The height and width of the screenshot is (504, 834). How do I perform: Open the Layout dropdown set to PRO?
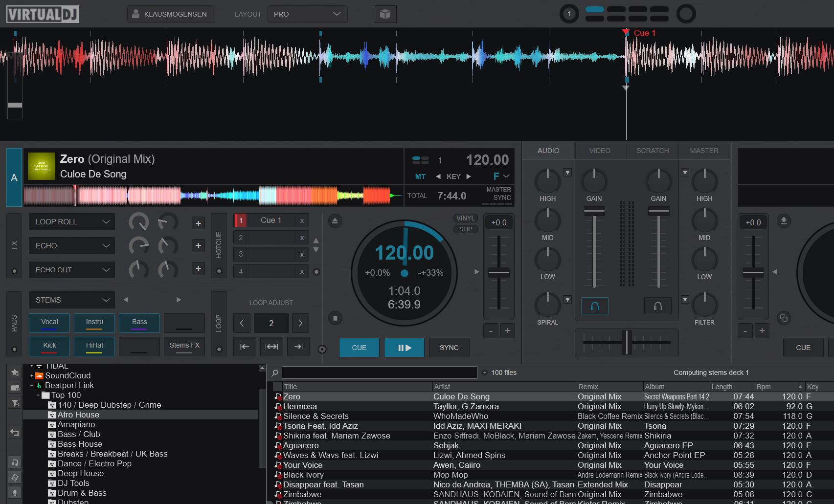(x=307, y=14)
